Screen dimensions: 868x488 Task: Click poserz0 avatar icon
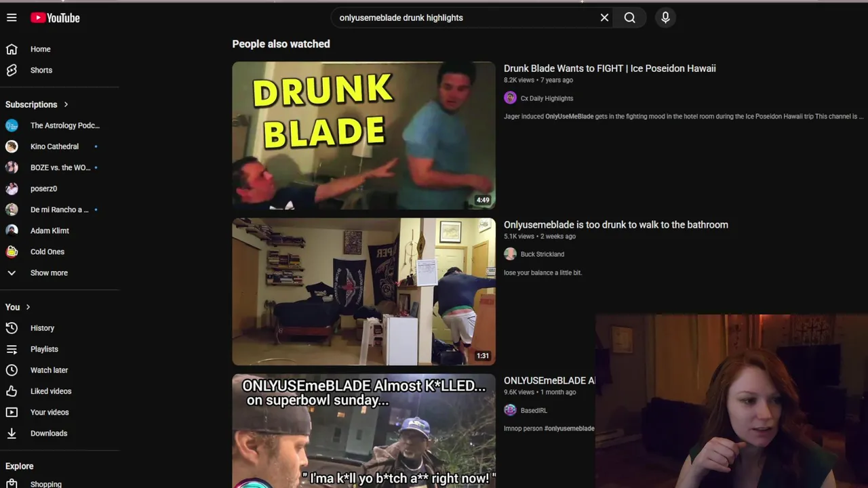pyautogui.click(x=12, y=188)
